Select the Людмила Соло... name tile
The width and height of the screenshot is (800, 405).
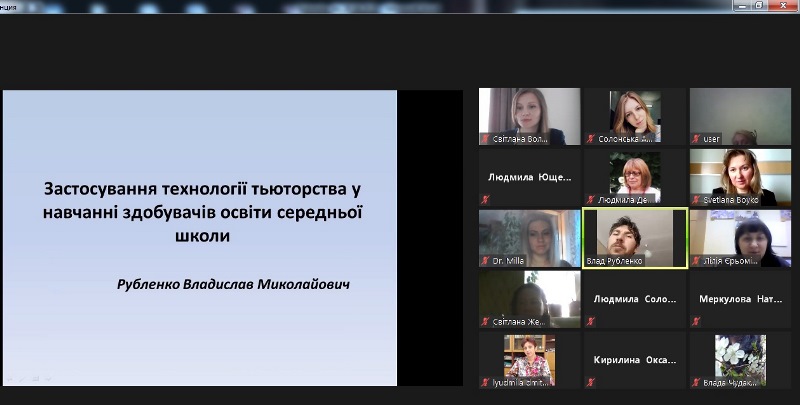tap(635, 299)
